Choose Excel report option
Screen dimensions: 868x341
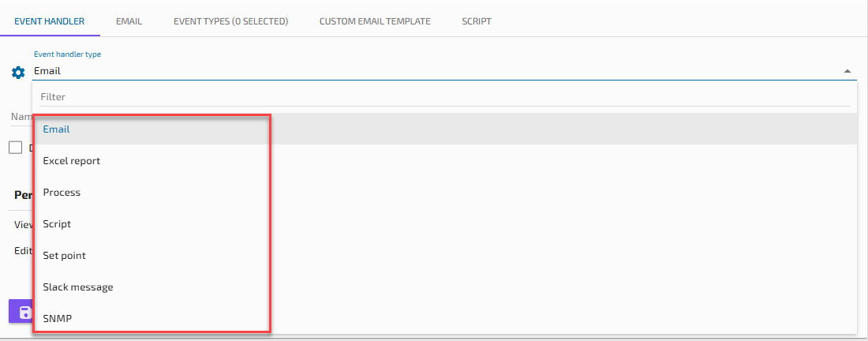coord(71,160)
